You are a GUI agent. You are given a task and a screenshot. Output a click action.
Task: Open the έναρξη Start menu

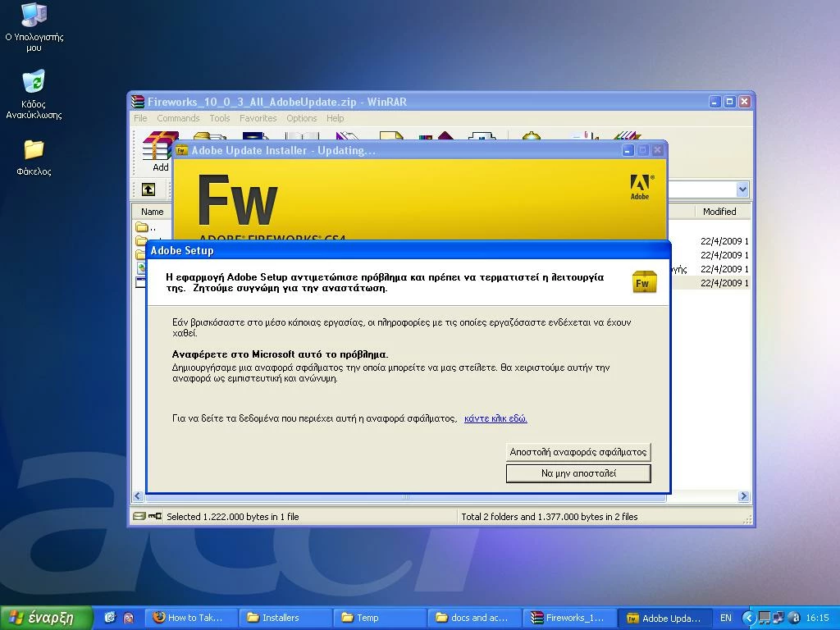[47, 618]
